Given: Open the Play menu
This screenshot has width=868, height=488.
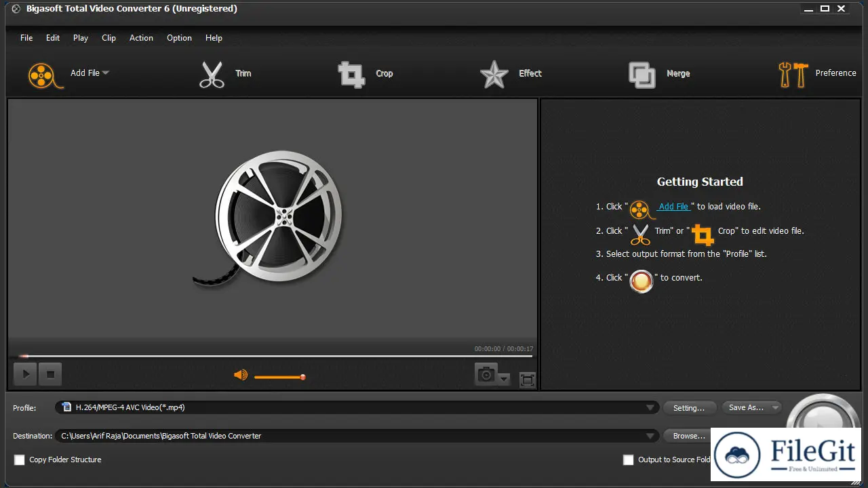Looking at the screenshot, I should pos(81,38).
